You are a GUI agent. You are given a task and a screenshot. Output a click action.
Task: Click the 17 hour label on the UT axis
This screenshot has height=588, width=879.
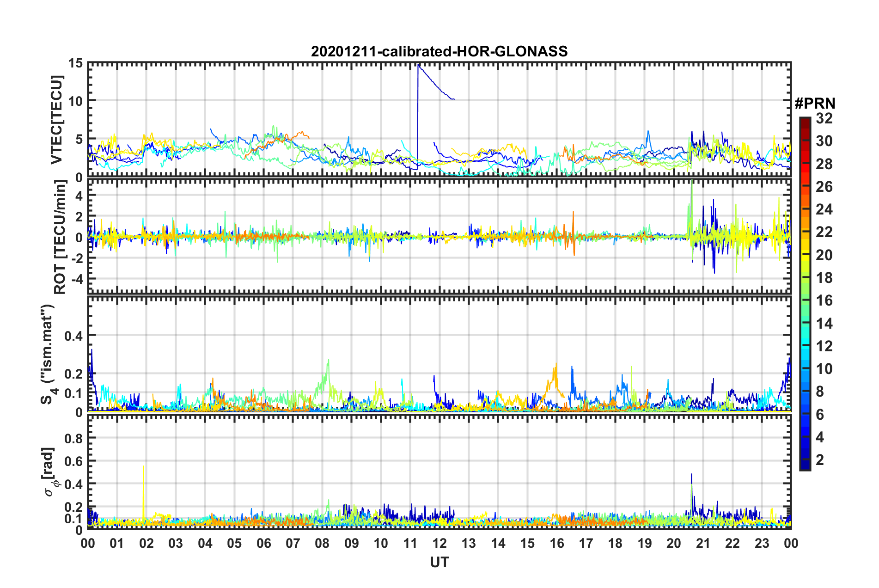click(586, 543)
